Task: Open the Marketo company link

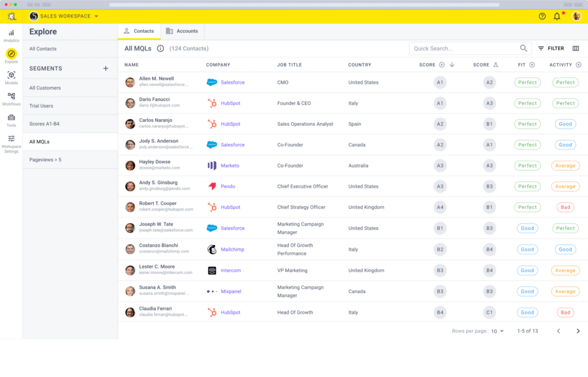Action: point(230,166)
